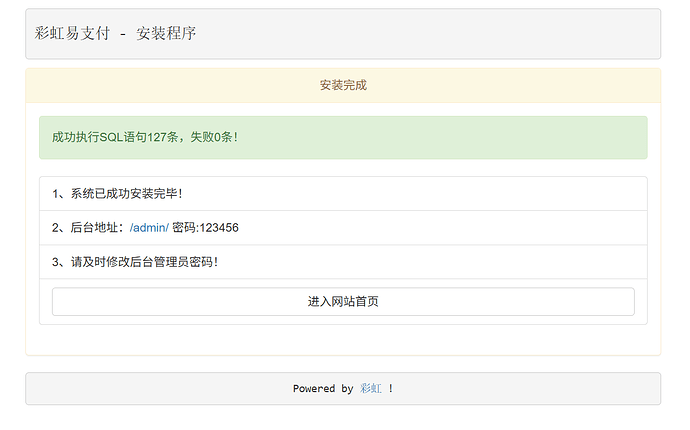This screenshot has width=690, height=430.
Task: Click the 彩虹 link in the footer
Action: [x=370, y=388]
